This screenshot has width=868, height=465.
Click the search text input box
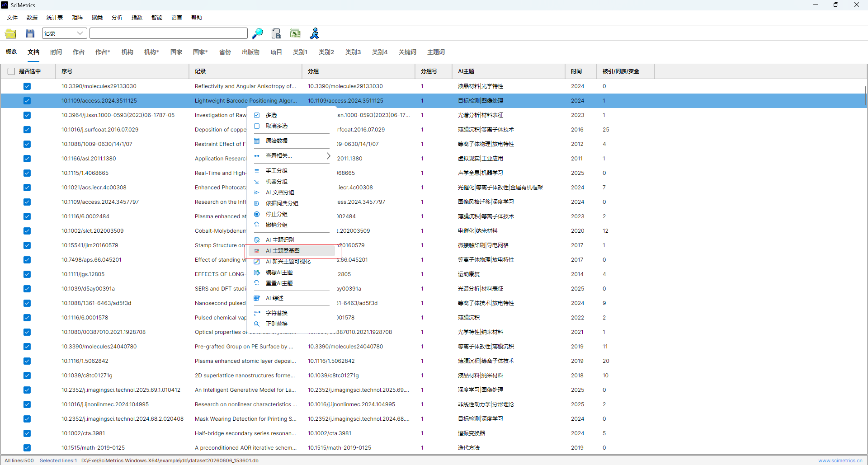[169, 33]
